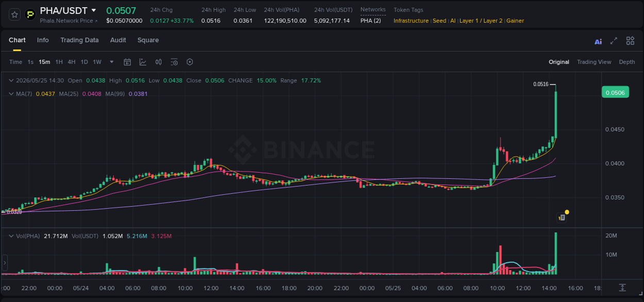This screenshot has height=302, width=644.
Task: Click the MA(7) value 0.0437
Action: 44,94
